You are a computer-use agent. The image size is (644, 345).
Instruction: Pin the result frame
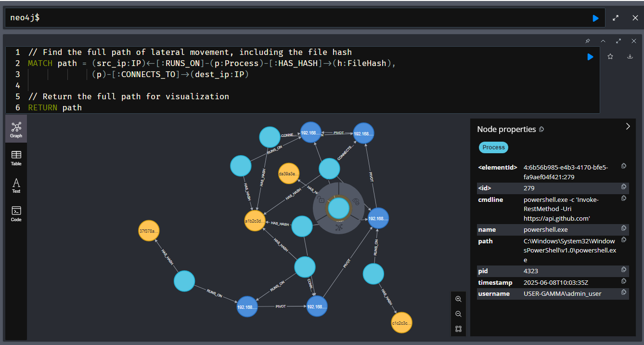pos(588,41)
